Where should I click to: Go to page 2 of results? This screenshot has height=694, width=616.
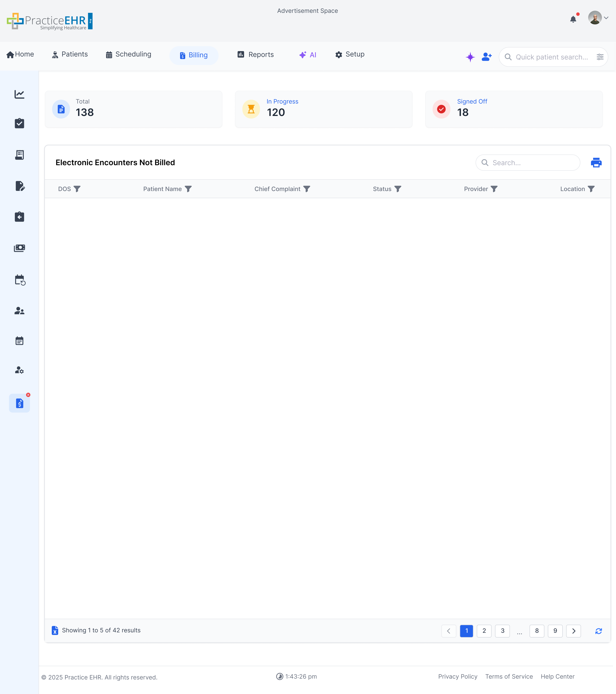pos(484,631)
